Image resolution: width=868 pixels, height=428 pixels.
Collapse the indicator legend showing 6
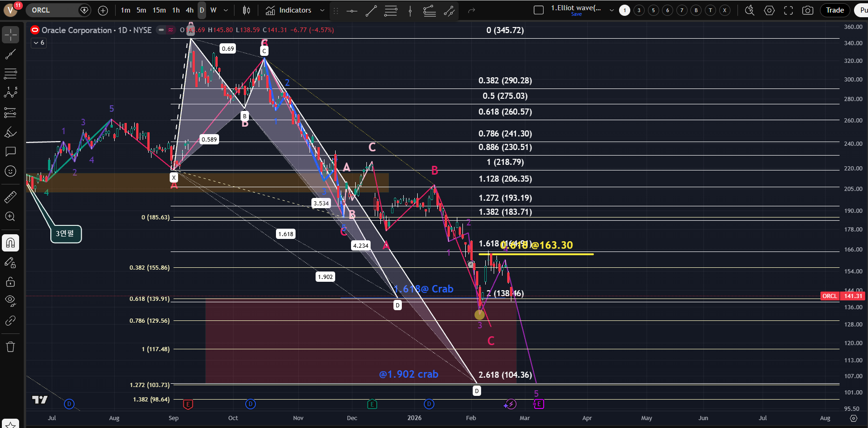[39, 43]
